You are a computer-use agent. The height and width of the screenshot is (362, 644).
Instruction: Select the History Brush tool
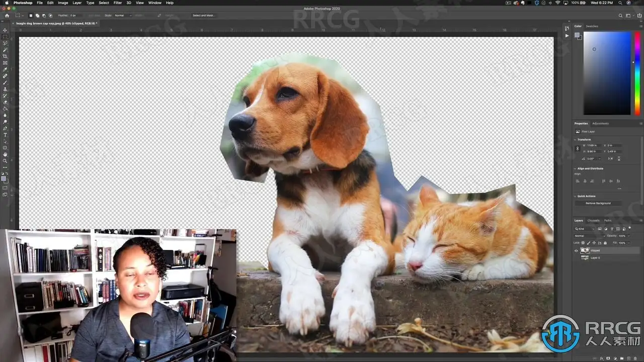[x=5, y=96]
